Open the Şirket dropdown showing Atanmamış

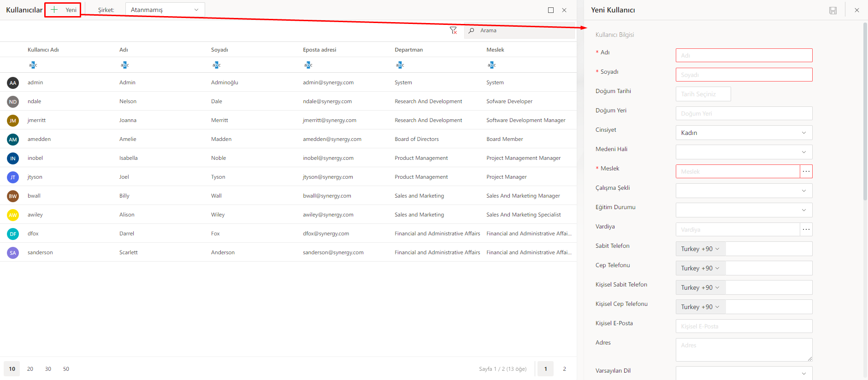pyautogui.click(x=165, y=10)
